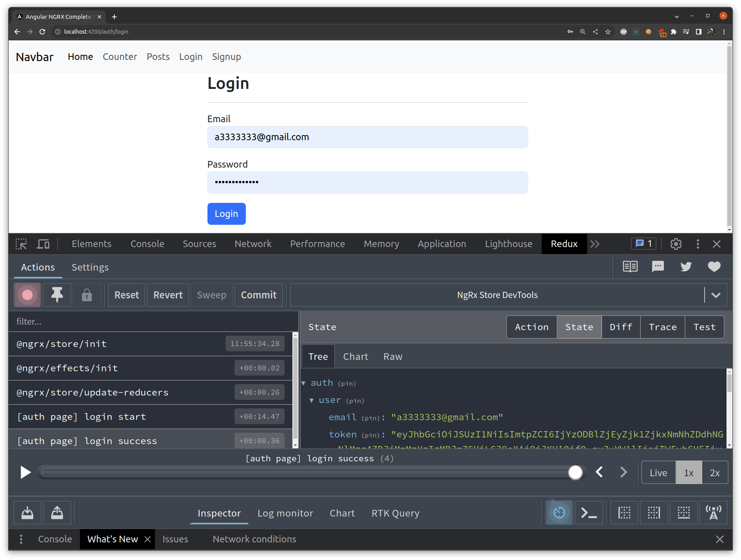Open the NgRx Store DevTools instance dropdown

point(716,295)
